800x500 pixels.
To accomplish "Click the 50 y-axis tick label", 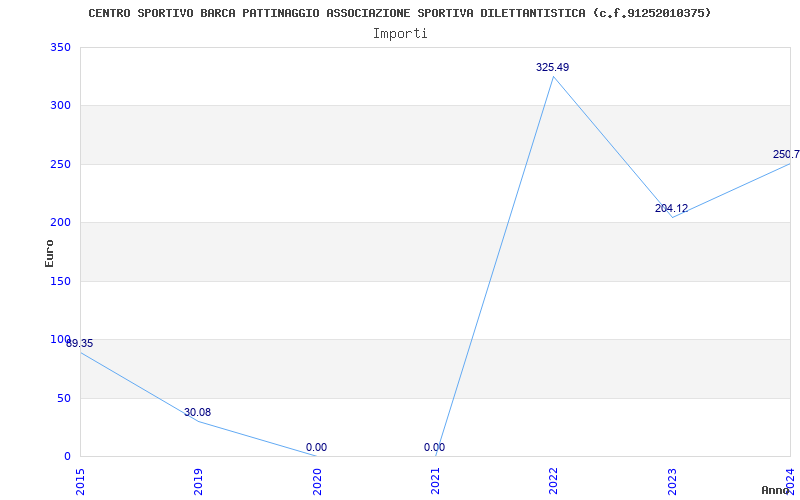I will (63, 398).
